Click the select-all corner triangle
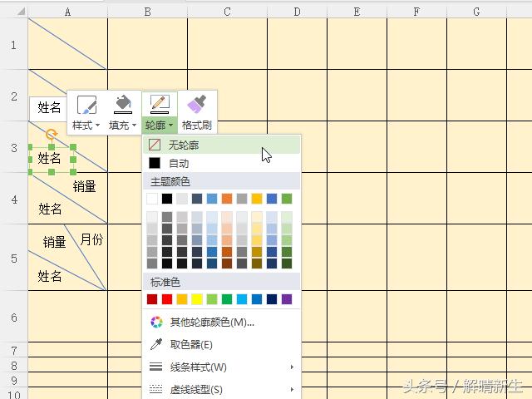 (x=22, y=12)
